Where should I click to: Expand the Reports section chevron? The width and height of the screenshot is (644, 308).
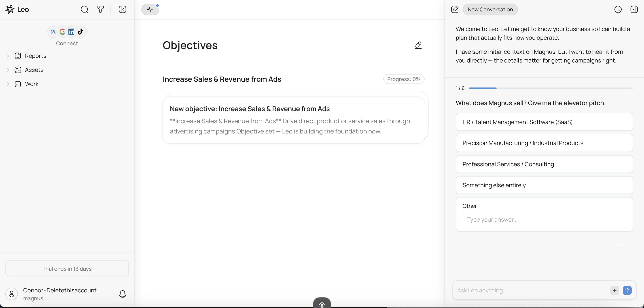(8, 56)
